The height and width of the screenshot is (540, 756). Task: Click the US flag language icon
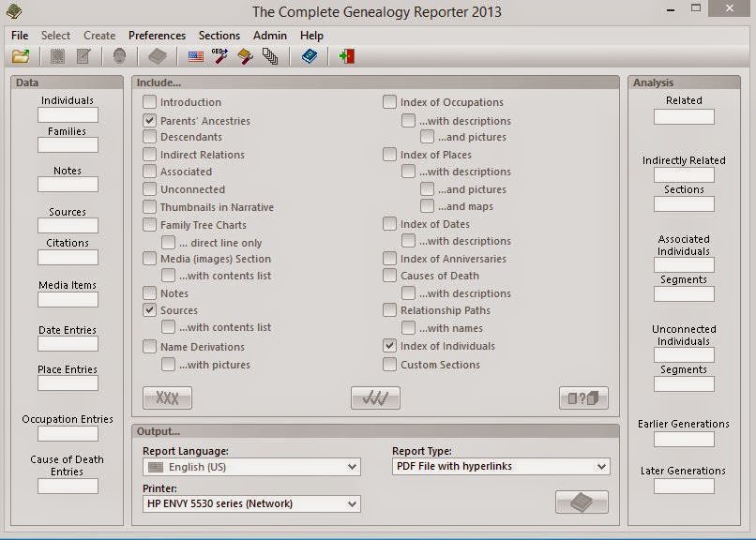[196, 57]
